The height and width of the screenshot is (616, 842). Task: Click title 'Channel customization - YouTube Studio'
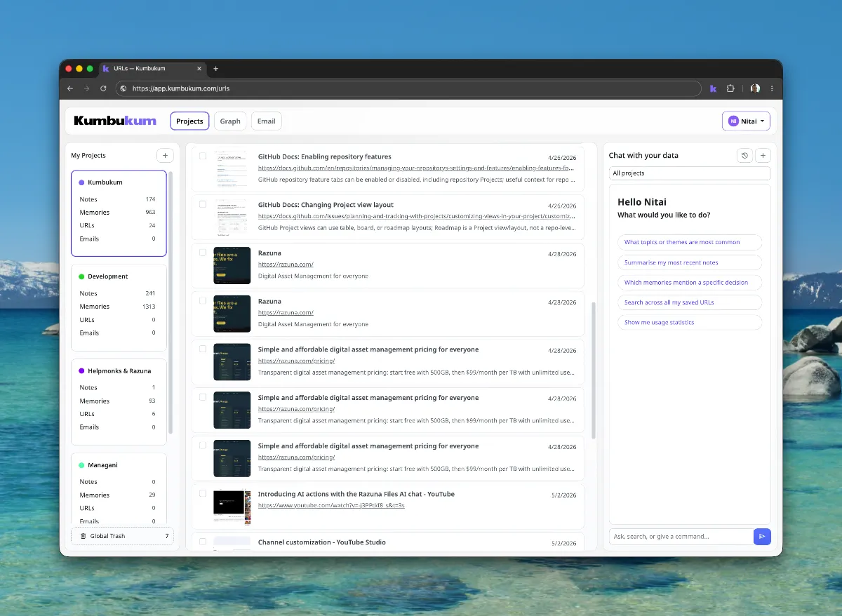pyautogui.click(x=321, y=542)
